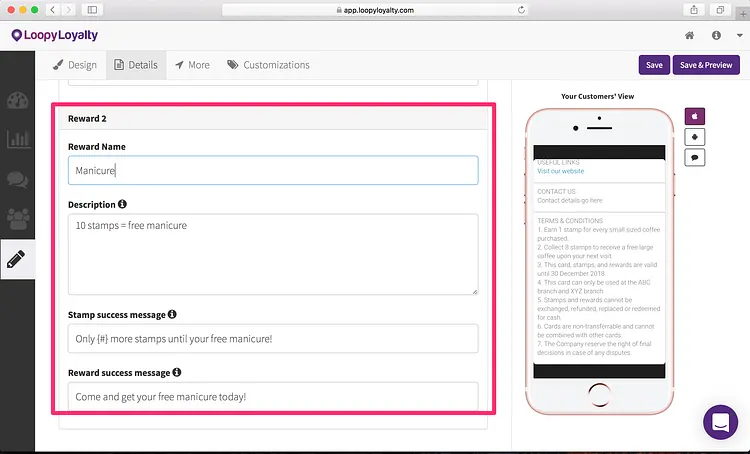The height and width of the screenshot is (454, 750).
Task: Switch to the Details tab
Action: coord(136,65)
